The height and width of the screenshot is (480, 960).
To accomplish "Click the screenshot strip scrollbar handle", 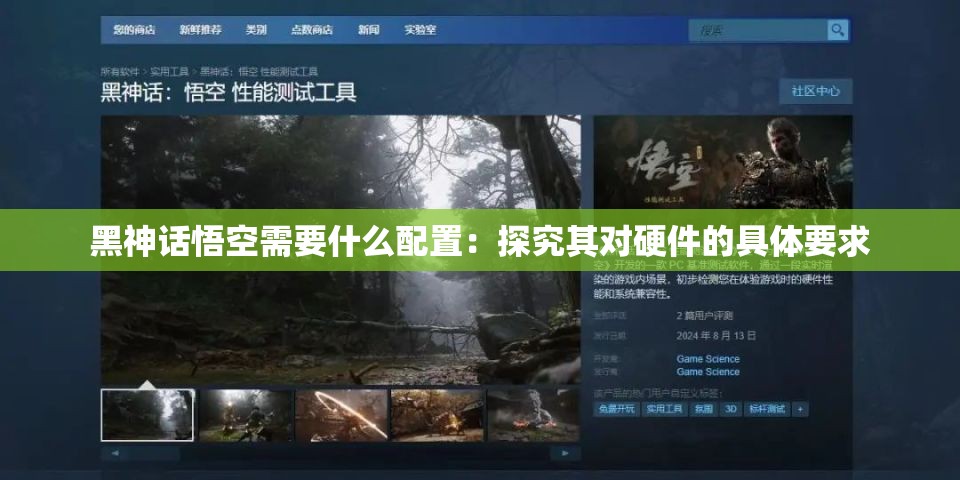I will 155,453.
